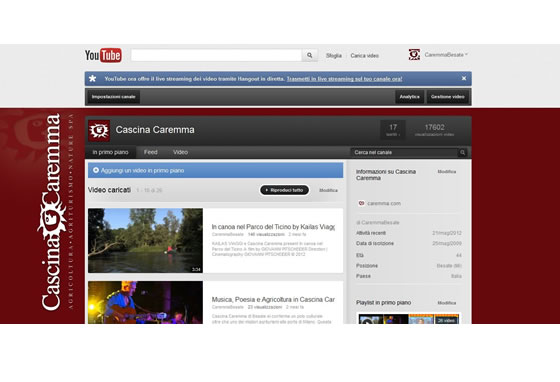Click the star icon in the blue banner
The height and width of the screenshot is (382, 560).
pos(92,79)
